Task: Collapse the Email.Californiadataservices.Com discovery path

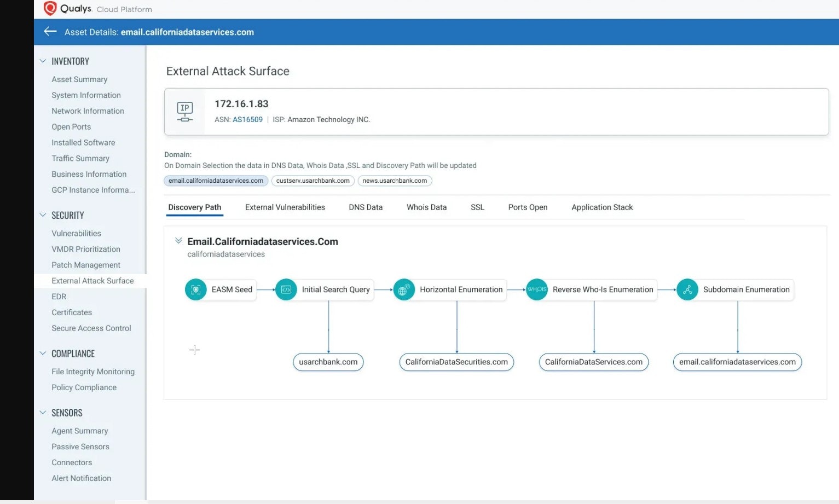Action: tap(178, 241)
